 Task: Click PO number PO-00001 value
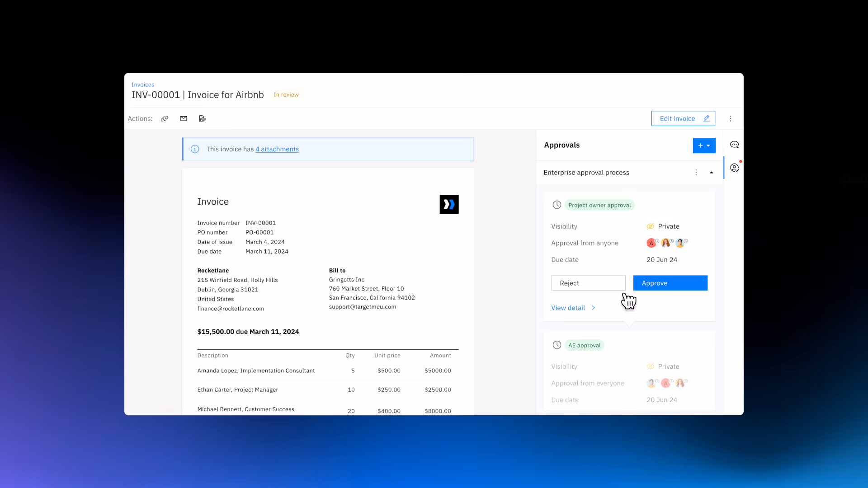click(x=259, y=232)
